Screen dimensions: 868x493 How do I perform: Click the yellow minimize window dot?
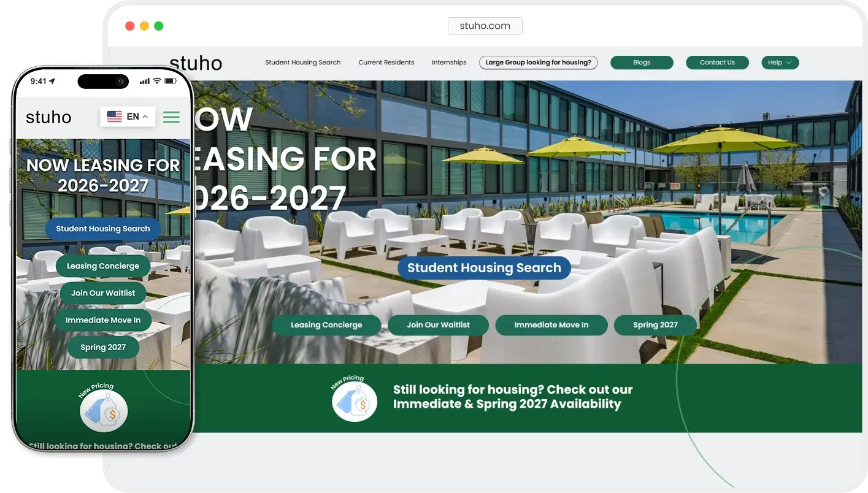tap(144, 26)
